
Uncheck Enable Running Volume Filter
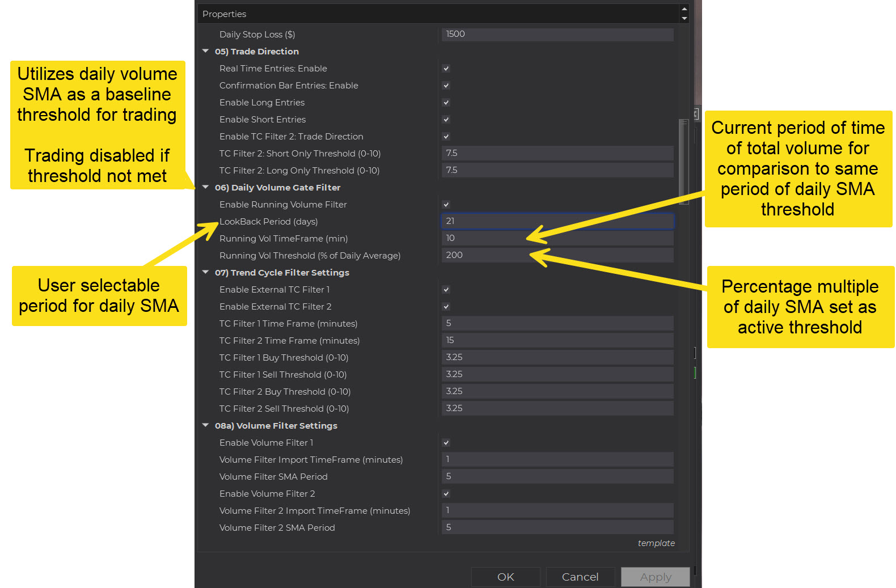coord(446,205)
